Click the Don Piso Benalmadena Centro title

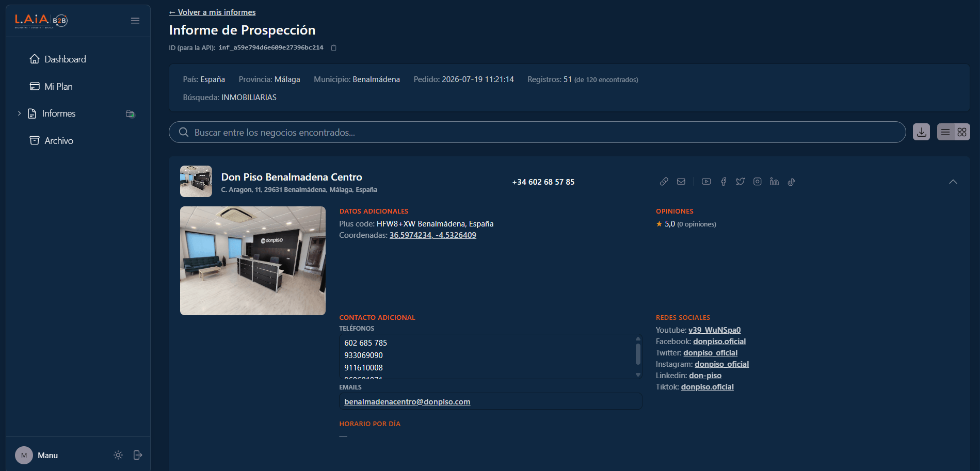292,177
